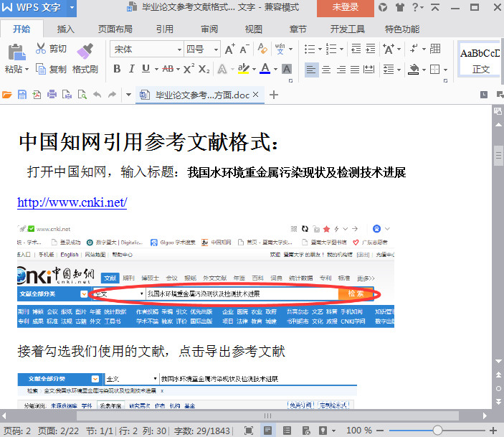Expand bullet list style dropdown

(320, 50)
